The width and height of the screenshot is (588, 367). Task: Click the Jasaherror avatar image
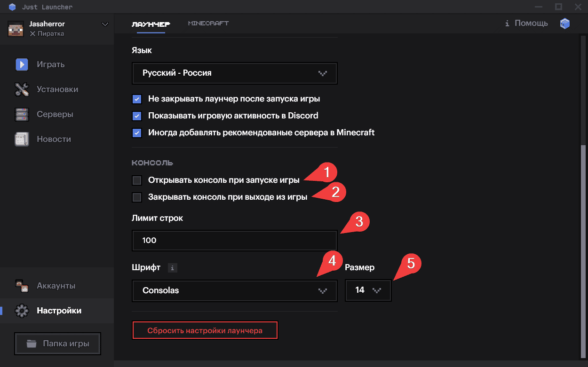pyautogui.click(x=15, y=29)
